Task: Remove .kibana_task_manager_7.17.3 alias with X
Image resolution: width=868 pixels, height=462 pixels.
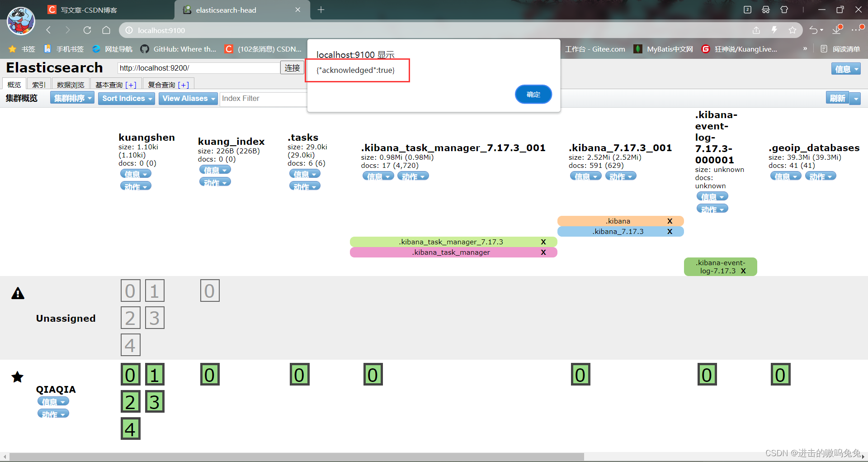Action: coord(543,242)
